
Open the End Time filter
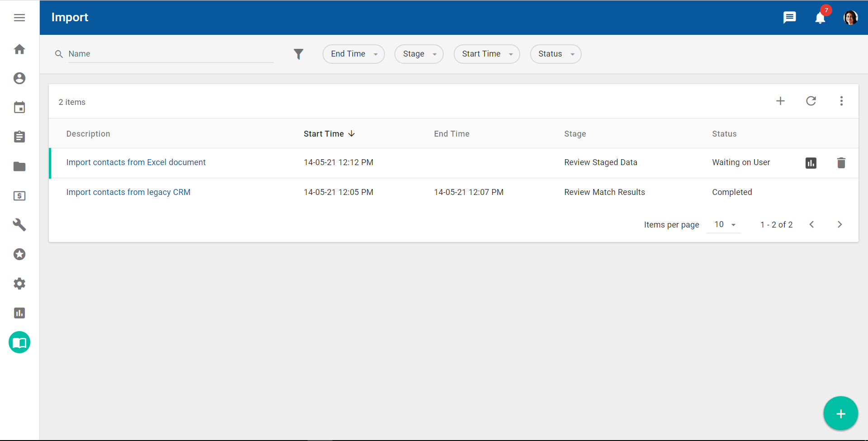353,54
